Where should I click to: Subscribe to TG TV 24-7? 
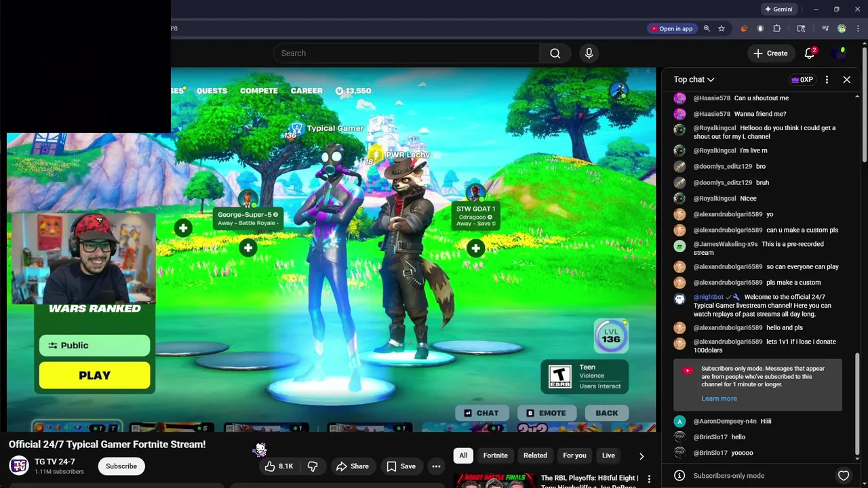point(121,466)
